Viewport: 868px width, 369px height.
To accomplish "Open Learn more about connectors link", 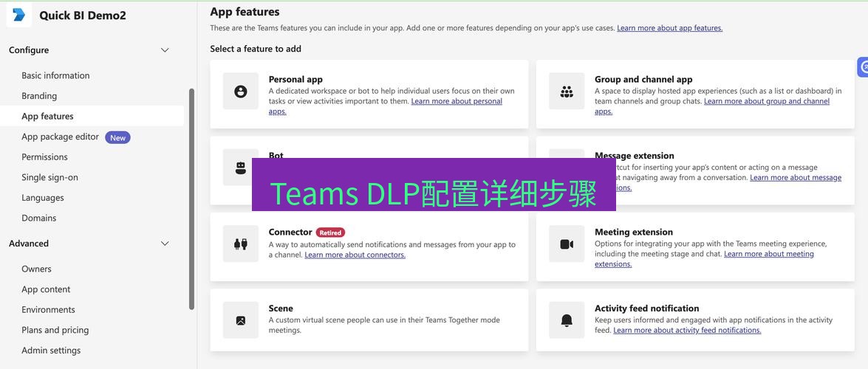I will (x=355, y=255).
